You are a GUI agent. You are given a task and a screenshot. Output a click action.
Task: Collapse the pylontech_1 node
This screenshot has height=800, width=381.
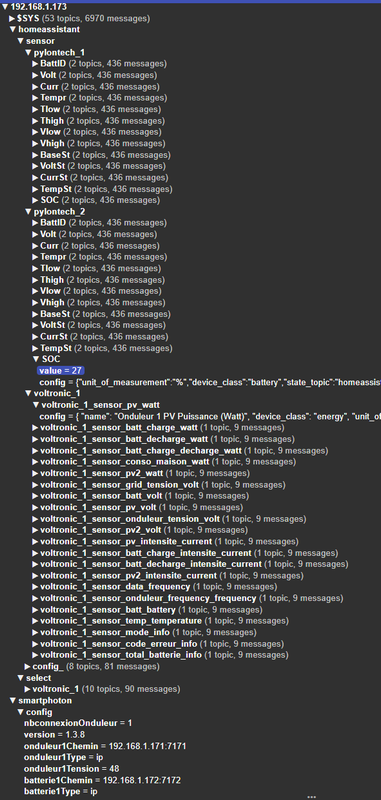coord(28,53)
